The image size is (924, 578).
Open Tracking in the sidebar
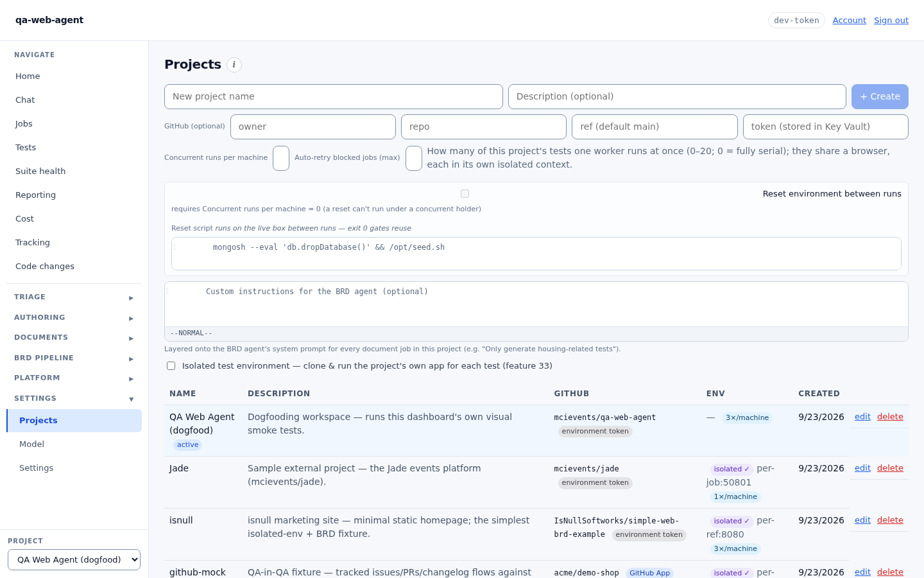[74, 243]
